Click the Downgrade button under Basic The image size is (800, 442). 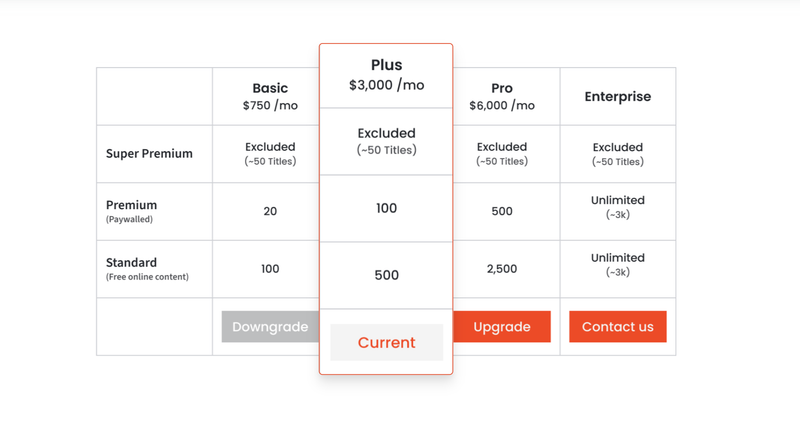270,327
